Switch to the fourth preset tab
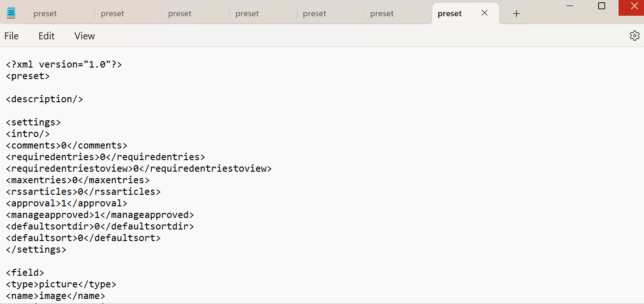Image resolution: width=644 pixels, height=304 pixels. click(263, 13)
